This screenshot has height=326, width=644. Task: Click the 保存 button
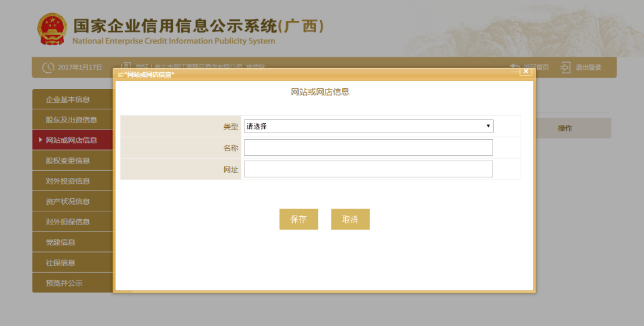coord(299,219)
